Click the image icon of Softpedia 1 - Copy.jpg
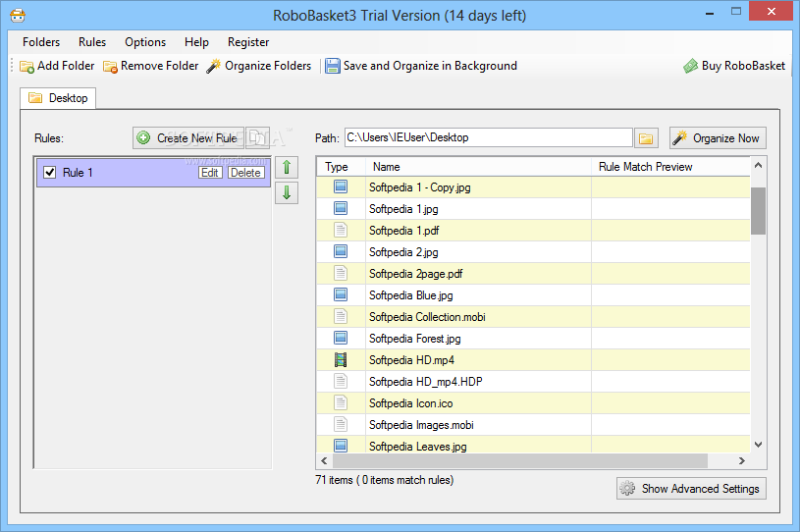Screen dimensions: 800x532 (341, 186)
